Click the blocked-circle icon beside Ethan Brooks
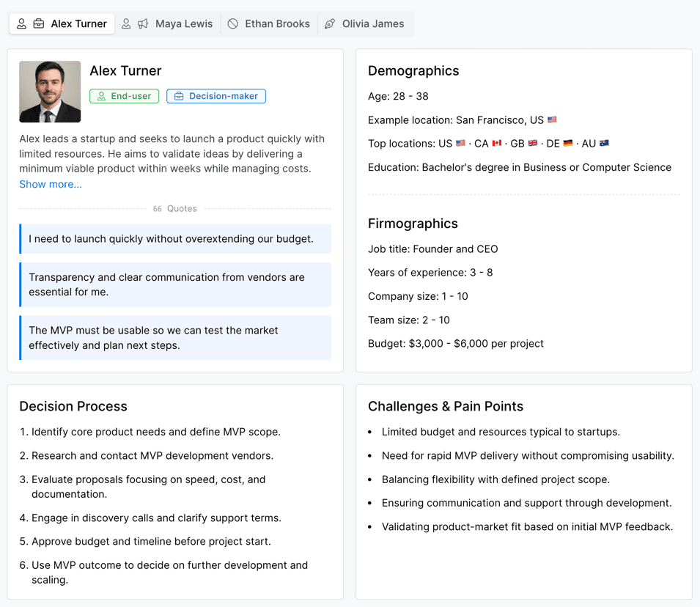Image resolution: width=700 pixels, height=607 pixels. click(x=233, y=24)
